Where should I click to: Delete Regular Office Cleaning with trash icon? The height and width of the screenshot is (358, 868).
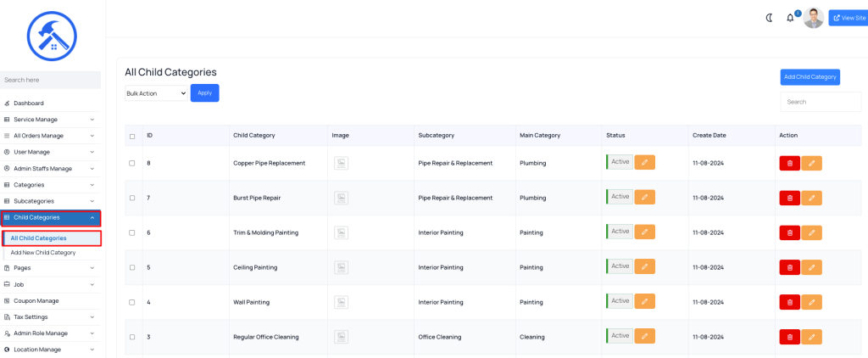click(790, 337)
